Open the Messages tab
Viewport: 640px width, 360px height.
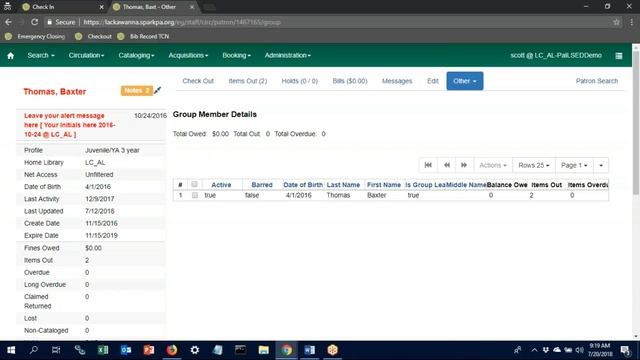click(x=397, y=81)
